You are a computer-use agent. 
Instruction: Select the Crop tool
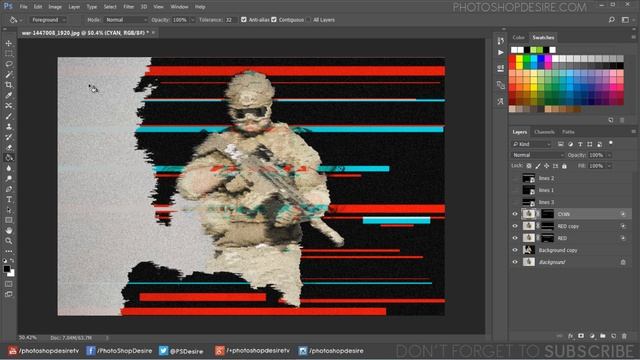point(9,85)
